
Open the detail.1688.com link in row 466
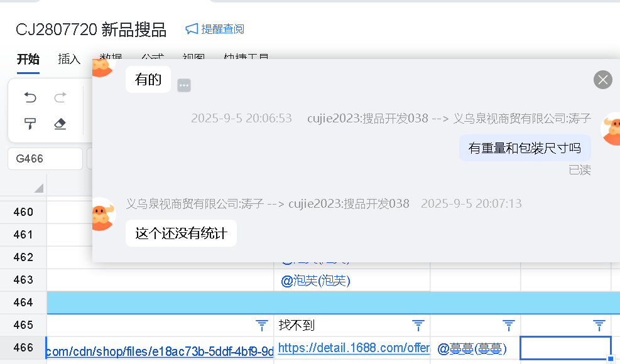(x=353, y=348)
